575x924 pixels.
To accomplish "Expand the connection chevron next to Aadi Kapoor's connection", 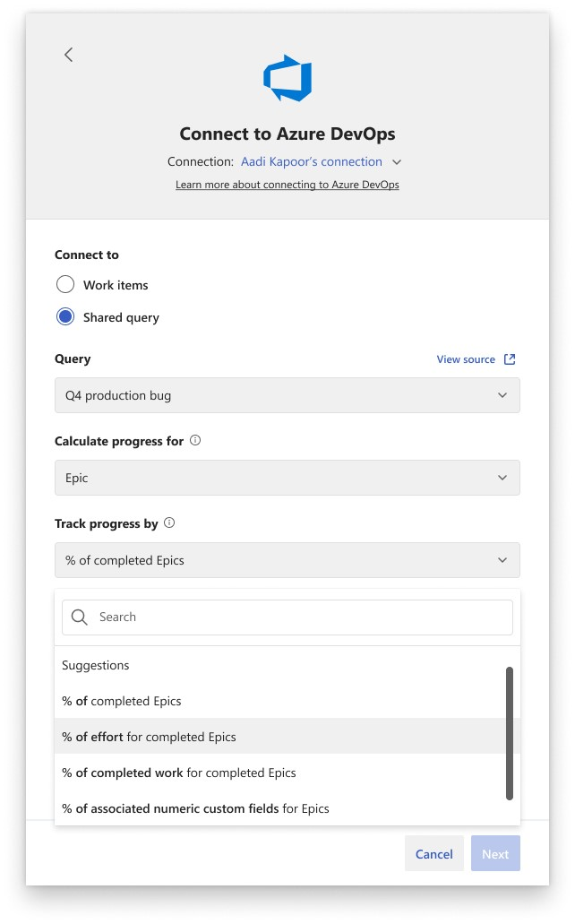I will 397,162.
